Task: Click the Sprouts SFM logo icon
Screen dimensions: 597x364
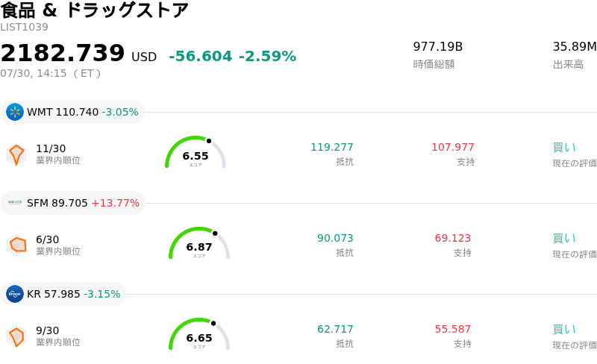Action: 15,203
